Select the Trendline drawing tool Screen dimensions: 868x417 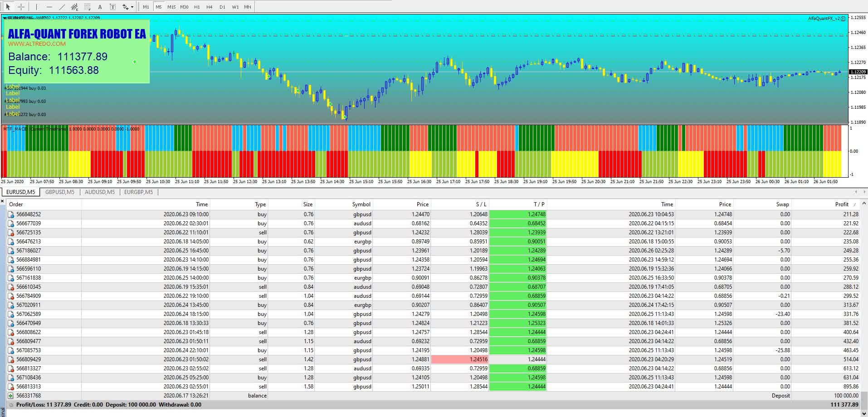click(x=62, y=7)
